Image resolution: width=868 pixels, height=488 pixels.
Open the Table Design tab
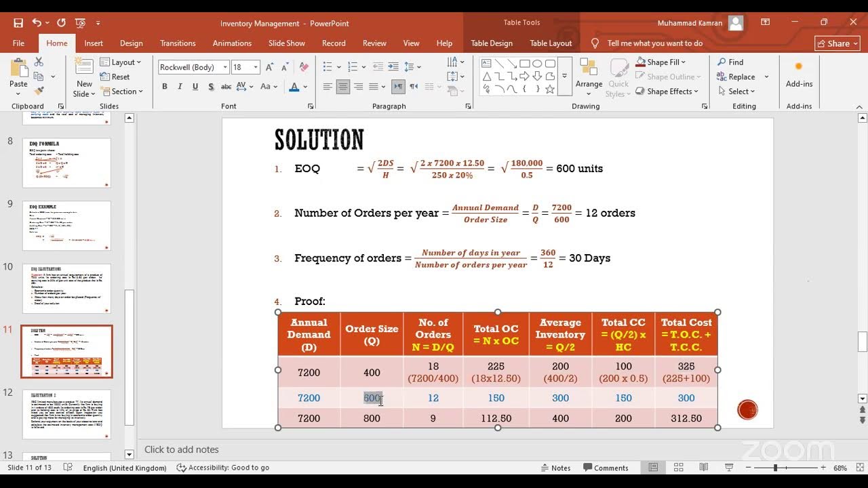point(492,43)
